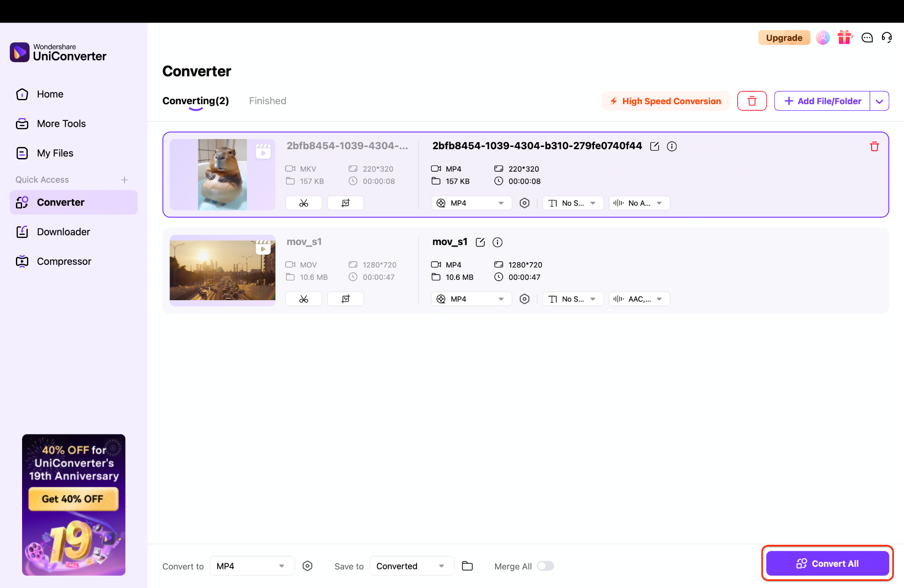Select Converter in the sidebar

click(x=74, y=202)
